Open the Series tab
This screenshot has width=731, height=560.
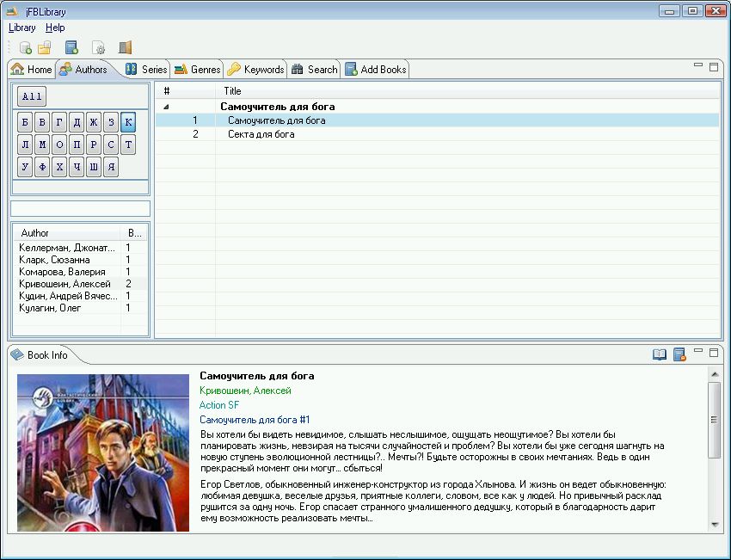coord(146,70)
